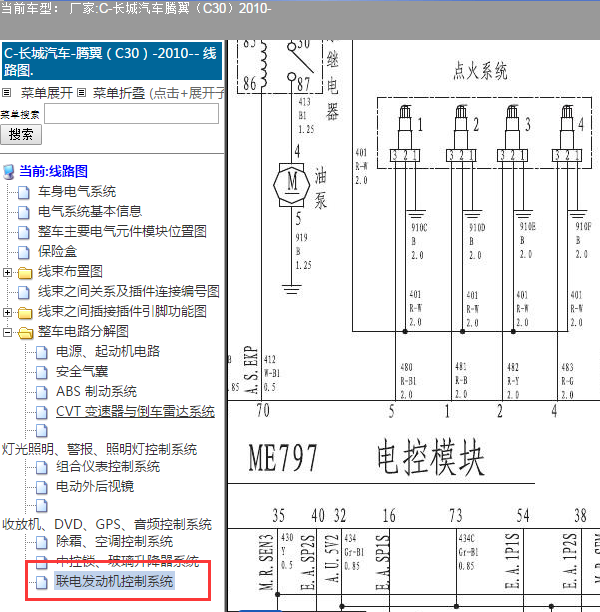Screen dimensions: 600x612
Task: Open 电气系统基本信息 tree item
Action: (90, 211)
